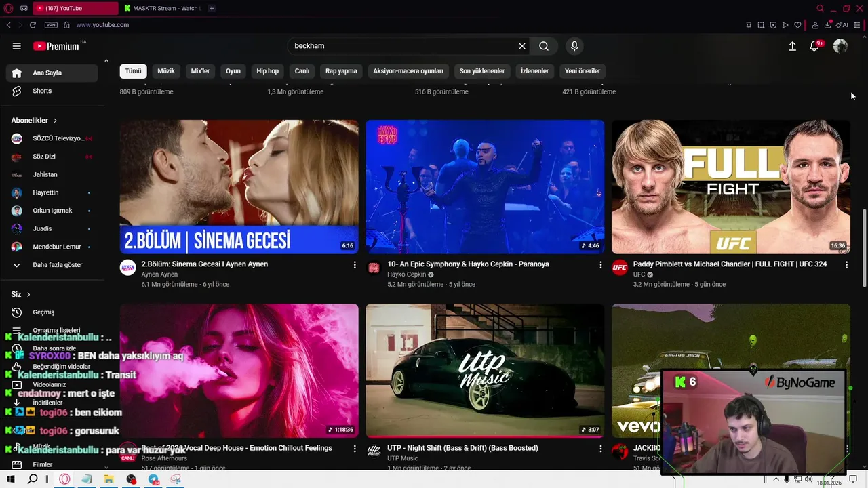Select the Oyun filter chip
This screenshot has height=488, width=868.
(x=233, y=70)
